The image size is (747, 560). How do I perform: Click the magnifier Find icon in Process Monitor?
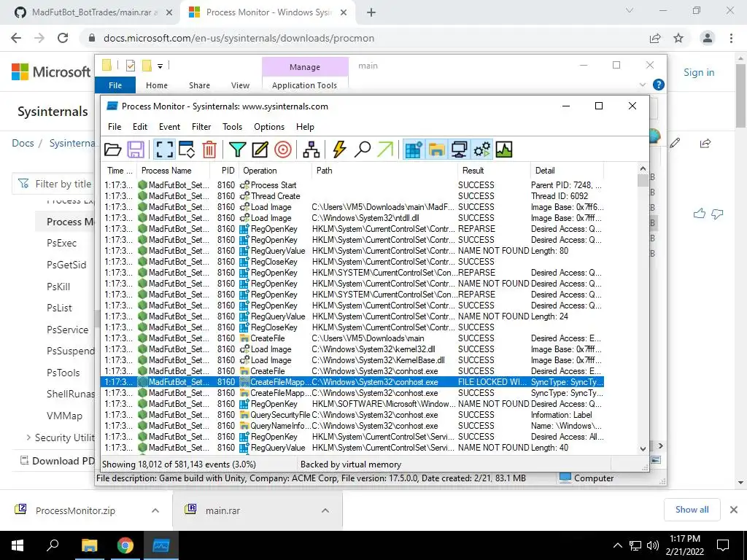pyautogui.click(x=363, y=149)
